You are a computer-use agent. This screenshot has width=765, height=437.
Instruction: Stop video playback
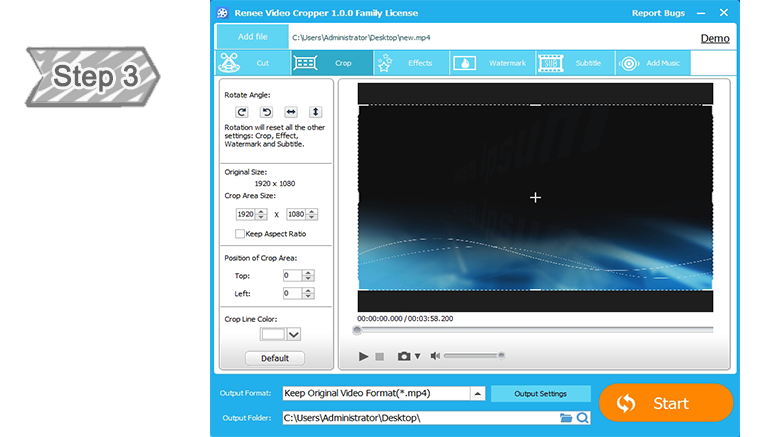[379, 356]
